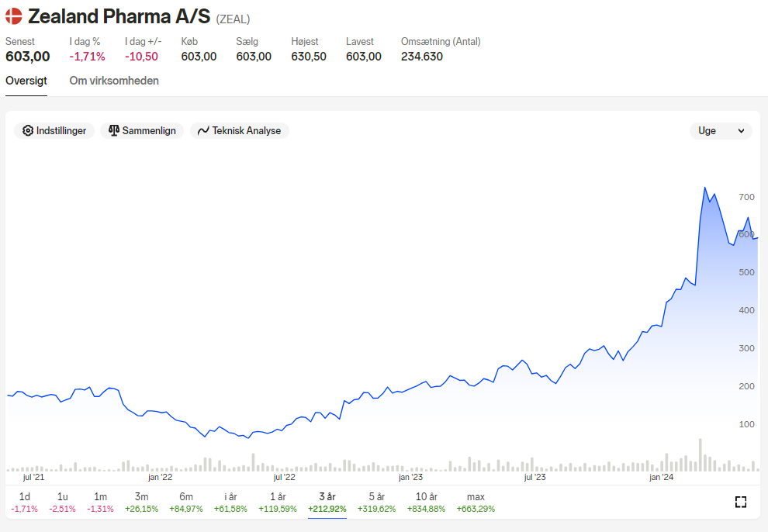The height and width of the screenshot is (532, 768).
Task: Select the 1u time range
Action: (62, 503)
